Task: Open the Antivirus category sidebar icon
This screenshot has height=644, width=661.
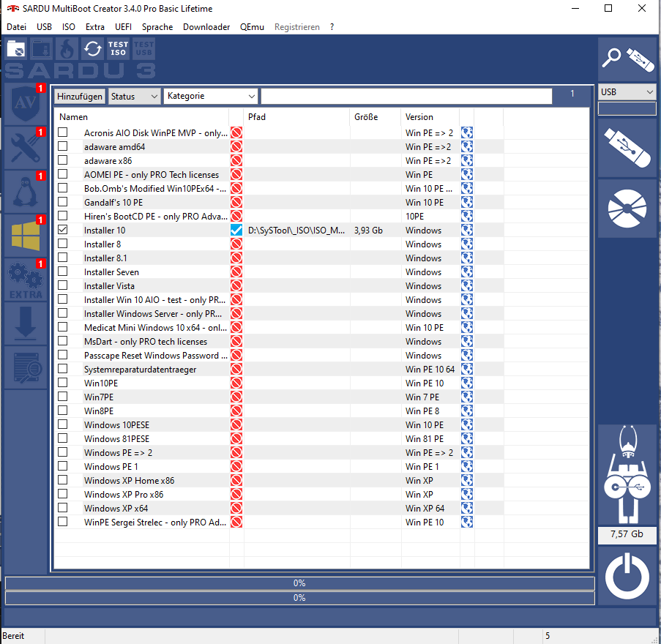Action: pyautogui.click(x=26, y=104)
